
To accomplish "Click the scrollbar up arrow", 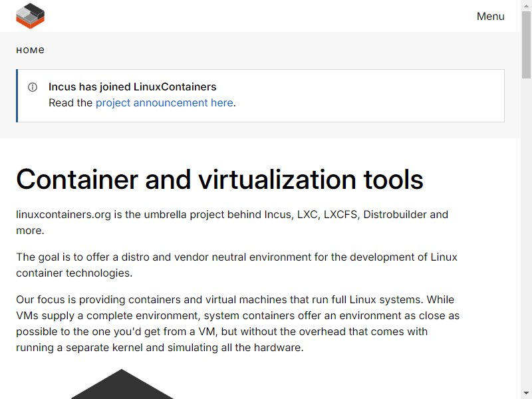I will 526,5.
